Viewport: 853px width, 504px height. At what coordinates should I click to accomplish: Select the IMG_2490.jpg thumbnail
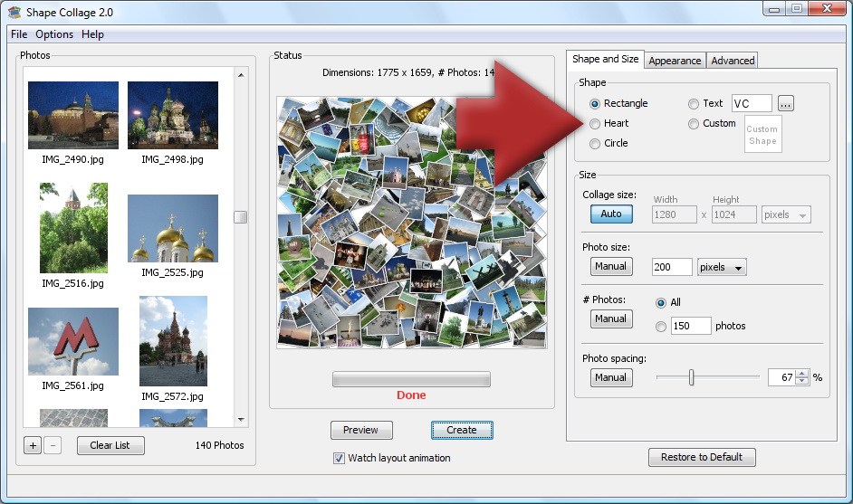pyautogui.click(x=73, y=115)
